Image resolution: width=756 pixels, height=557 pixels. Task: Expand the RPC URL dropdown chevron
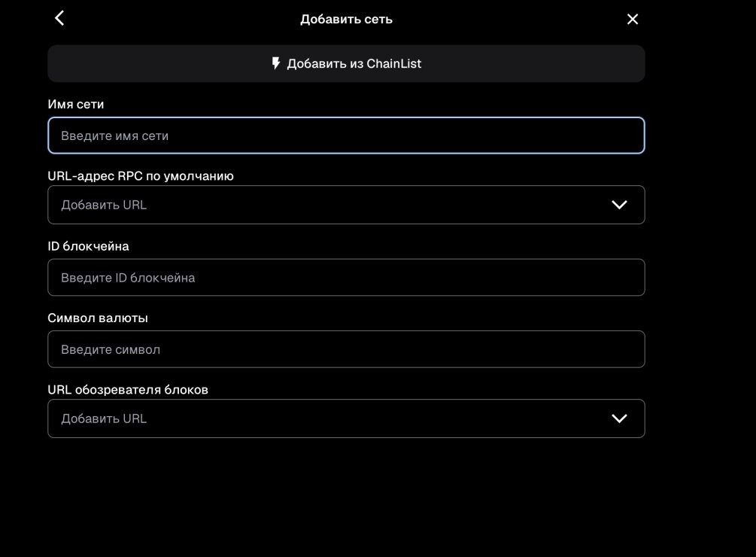click(619, 205)
